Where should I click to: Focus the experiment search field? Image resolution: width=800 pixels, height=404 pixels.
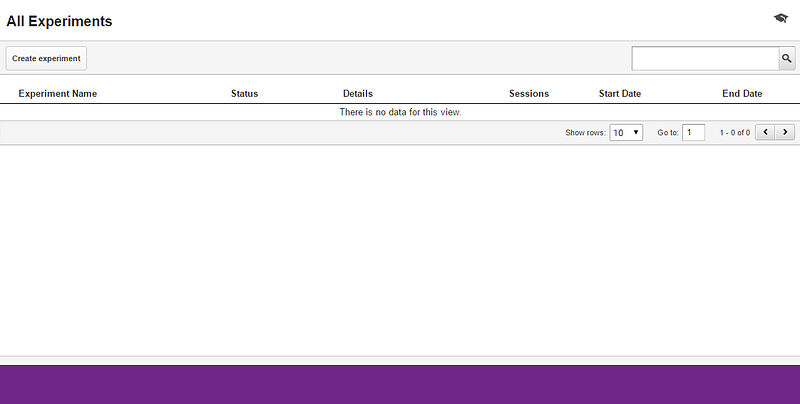(705, 59)
